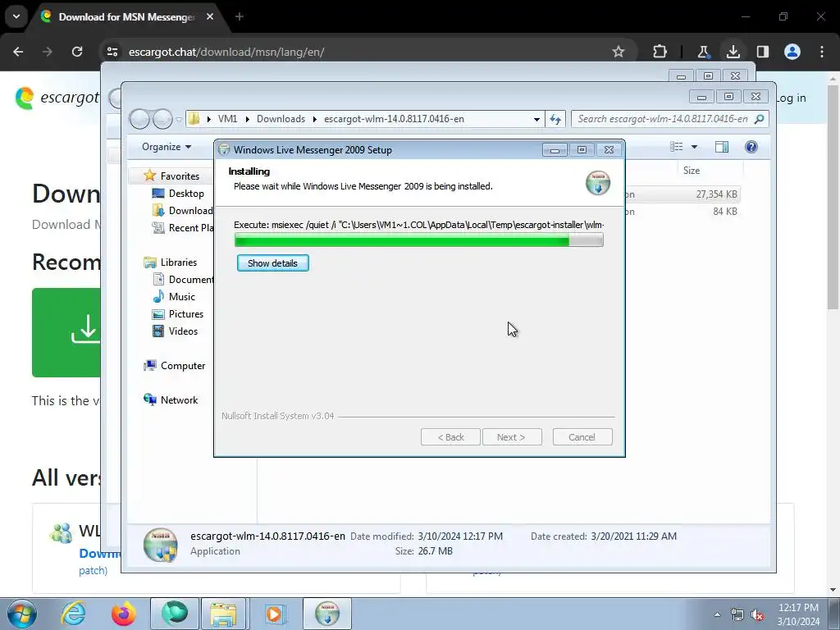Open Windows Media Player taskbar icon
This screenshot has width=840, height=630.
click(275, 614)
